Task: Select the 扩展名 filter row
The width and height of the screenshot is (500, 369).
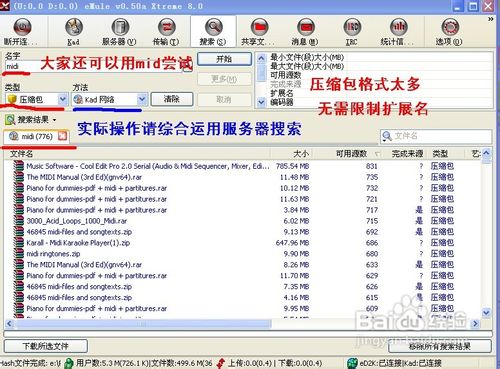Action: click(282, 93)
